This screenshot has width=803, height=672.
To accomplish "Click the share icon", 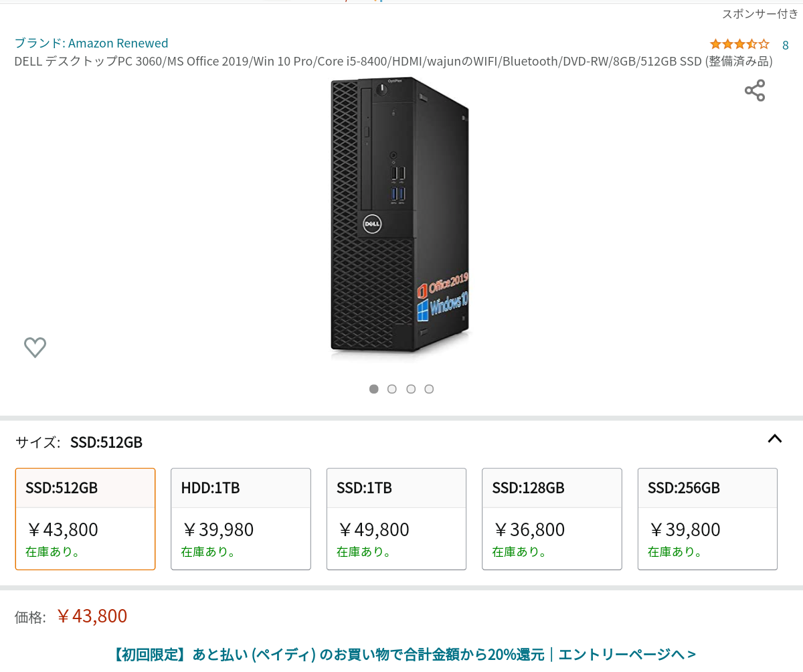I will [754, 90].
